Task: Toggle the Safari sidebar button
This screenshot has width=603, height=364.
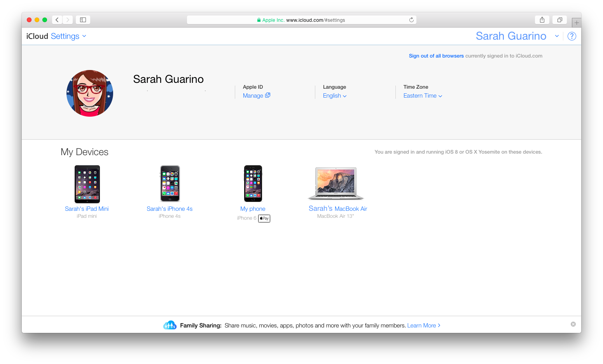Action: 83,20
